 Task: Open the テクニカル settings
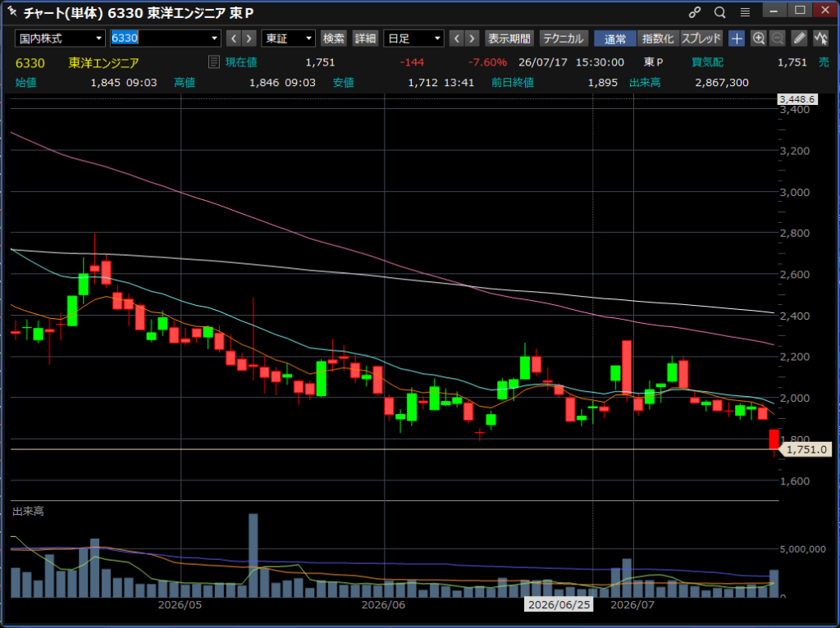563,39
